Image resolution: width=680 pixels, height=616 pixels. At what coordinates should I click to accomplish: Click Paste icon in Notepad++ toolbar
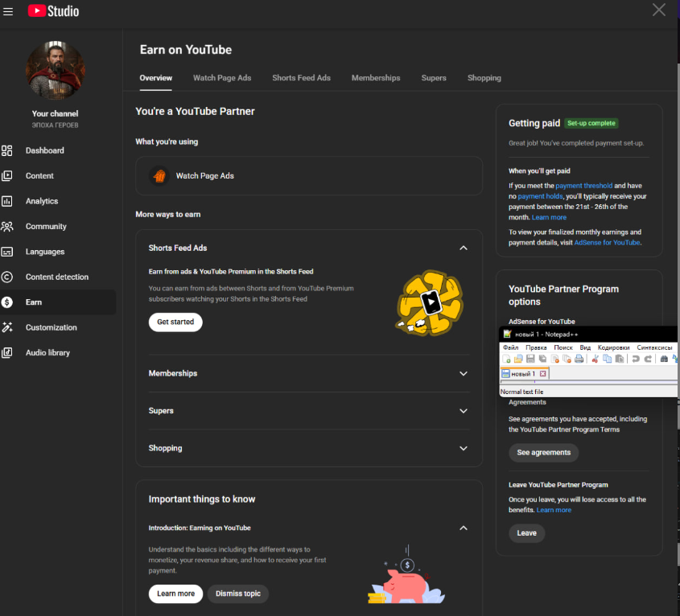coord(620,359)
